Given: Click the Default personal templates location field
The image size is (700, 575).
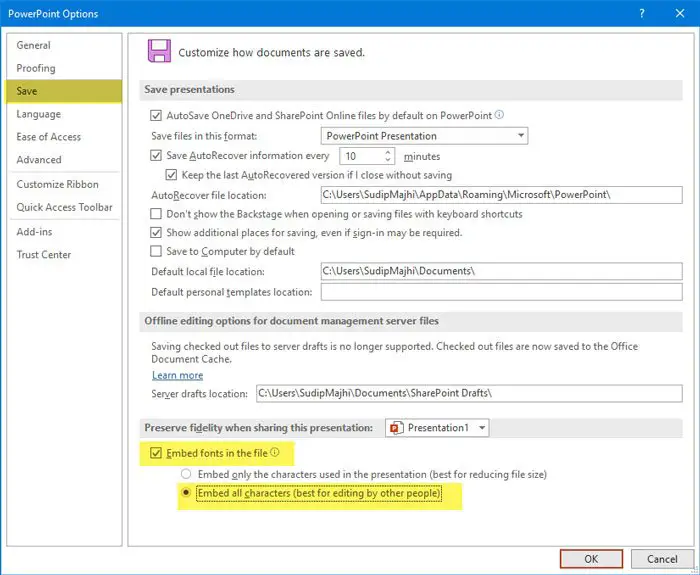Looking at the screenshot, I should (x=501, y=292).
